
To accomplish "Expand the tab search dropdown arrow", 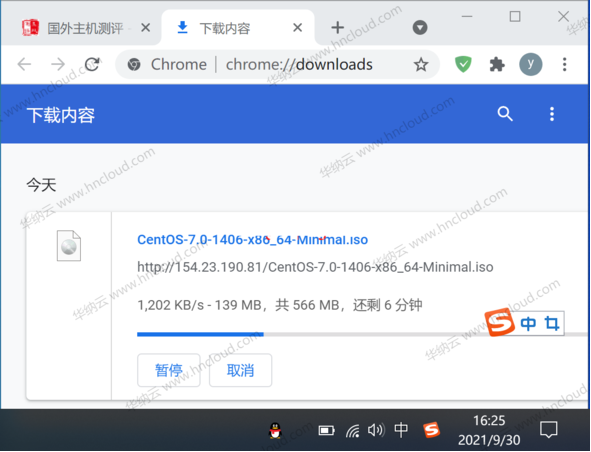I will tap(420, 28).
